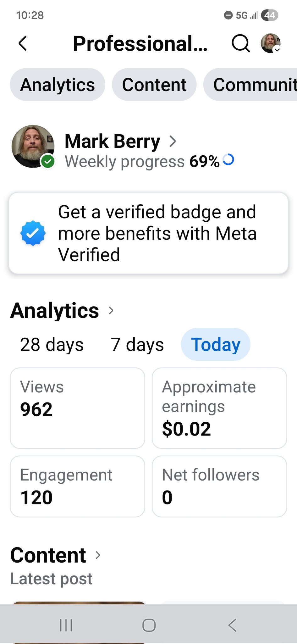297x644 pixels.
Task: Open the Views 962 card
Action: click(x=78, y=408)
